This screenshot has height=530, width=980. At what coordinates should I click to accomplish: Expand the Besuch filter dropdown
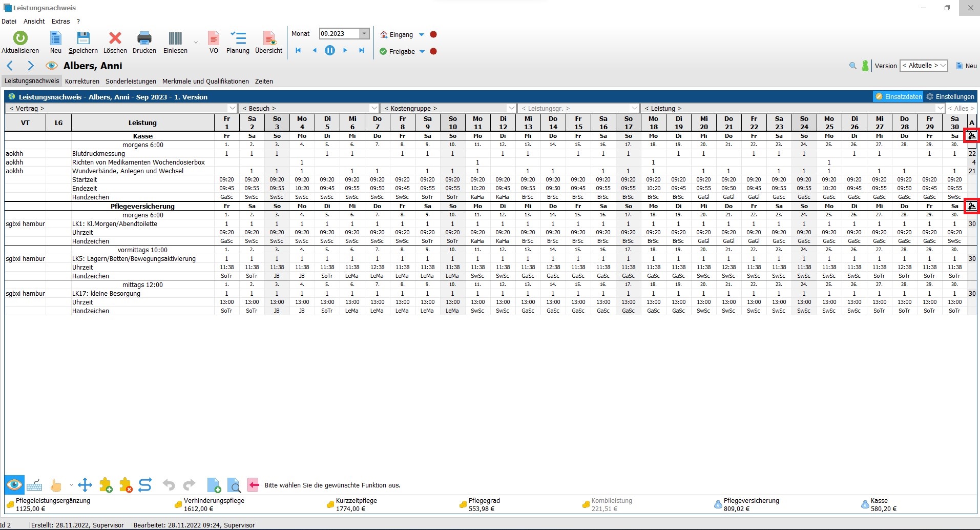pos(374,108)
